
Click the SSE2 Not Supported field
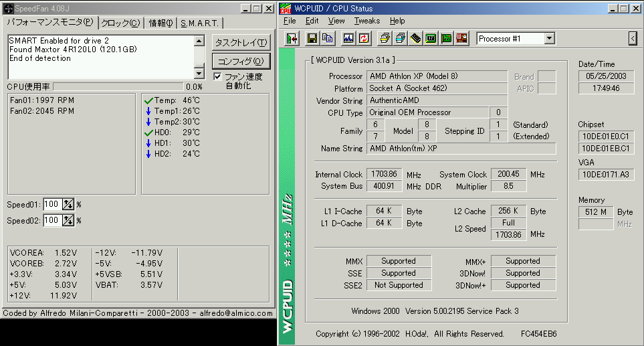click(399, 285)
